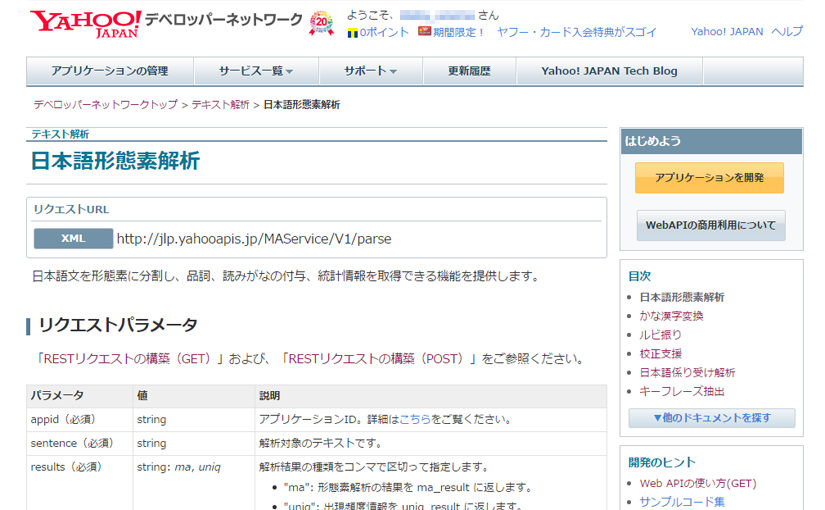Screen dimensions: 825x510
Task: Open RESTリクエストの構築（GET）link
Action: click(127, 359)
